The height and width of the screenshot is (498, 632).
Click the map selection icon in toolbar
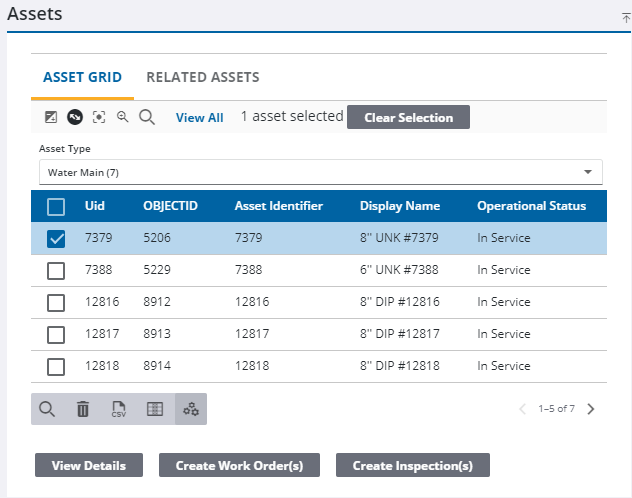point(51,117)
